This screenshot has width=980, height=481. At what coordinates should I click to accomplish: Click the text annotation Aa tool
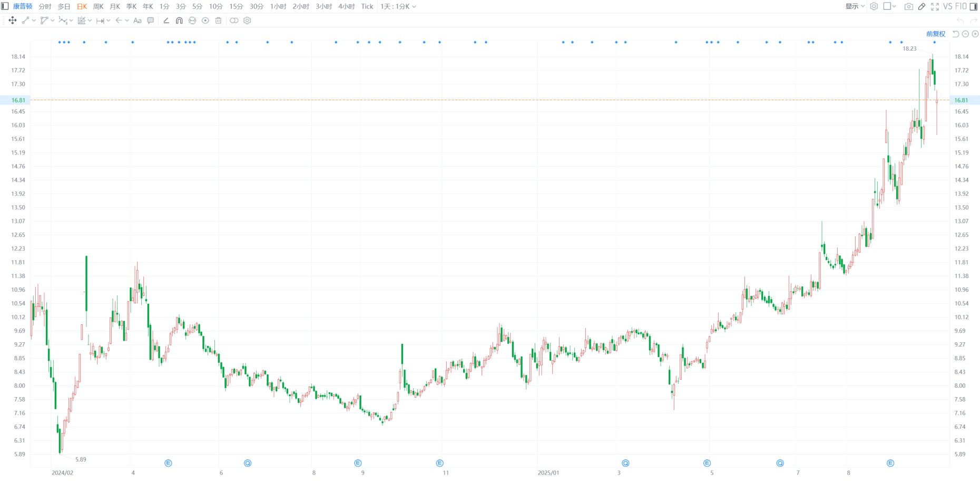138,21
